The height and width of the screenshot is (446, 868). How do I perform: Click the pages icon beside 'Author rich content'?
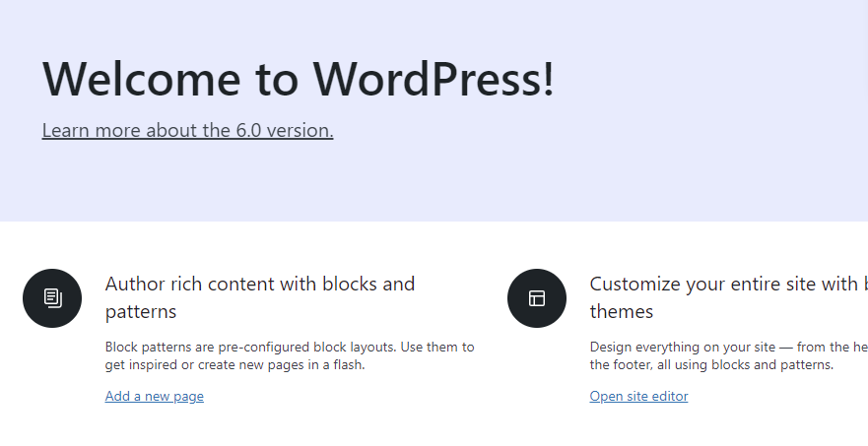pos(52,298)
